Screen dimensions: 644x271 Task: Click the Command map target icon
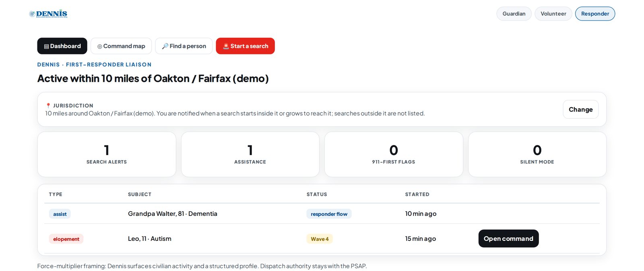coord(99,46)
